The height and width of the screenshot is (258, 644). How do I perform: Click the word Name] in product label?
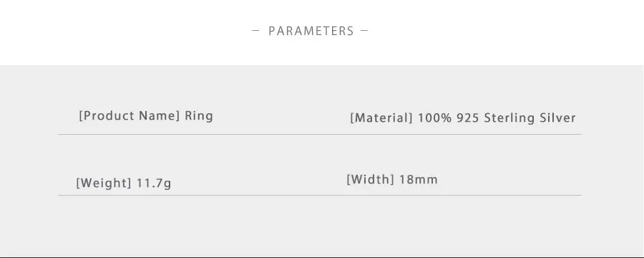[160, 115]
